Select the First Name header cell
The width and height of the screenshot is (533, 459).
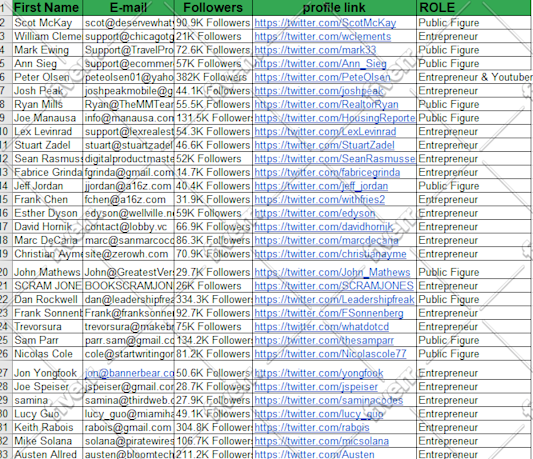48,7
